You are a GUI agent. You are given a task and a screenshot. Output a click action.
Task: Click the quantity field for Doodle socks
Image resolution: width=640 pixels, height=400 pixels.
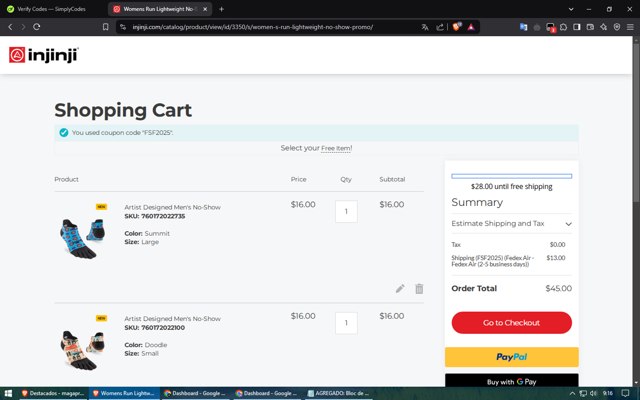tap(346, 323)
